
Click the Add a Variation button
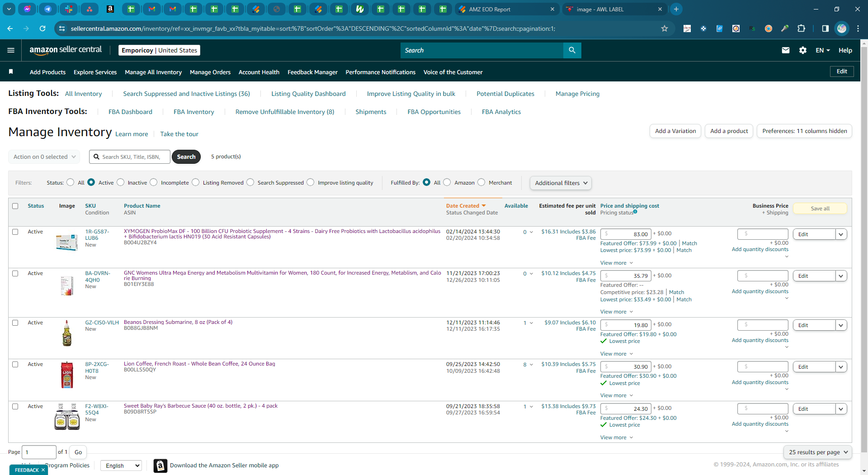[675, 131]
